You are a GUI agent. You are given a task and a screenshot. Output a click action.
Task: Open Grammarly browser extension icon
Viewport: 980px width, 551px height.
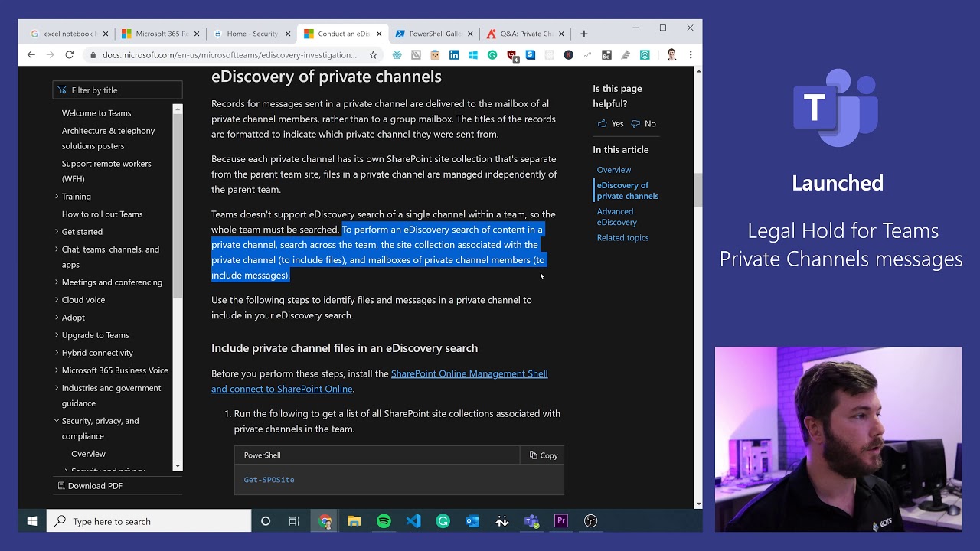pyautogui.click(x=492, y=55)
